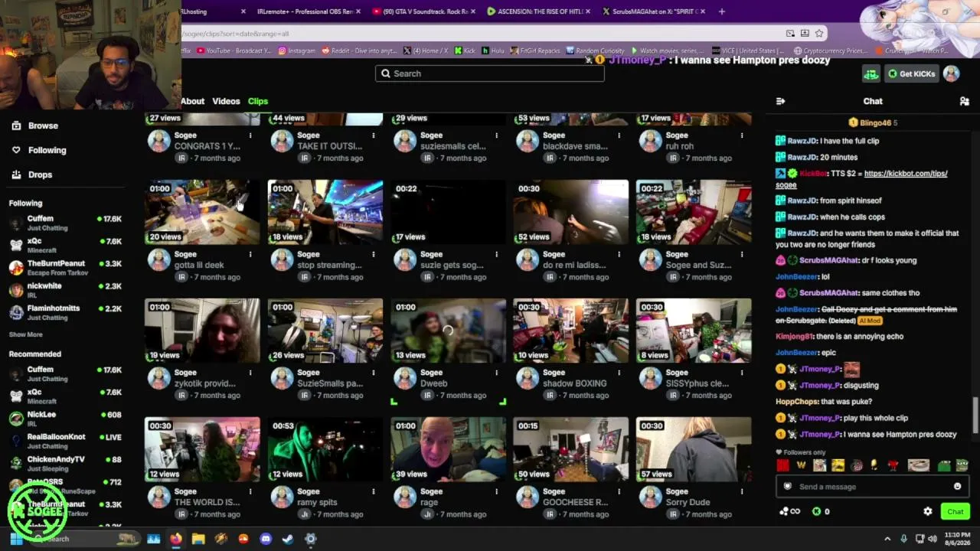The height and width of the screenshot is (551, 980).
Task: Open options menu for 'stop streaming...' clip
Action: [x=373, y=254]
